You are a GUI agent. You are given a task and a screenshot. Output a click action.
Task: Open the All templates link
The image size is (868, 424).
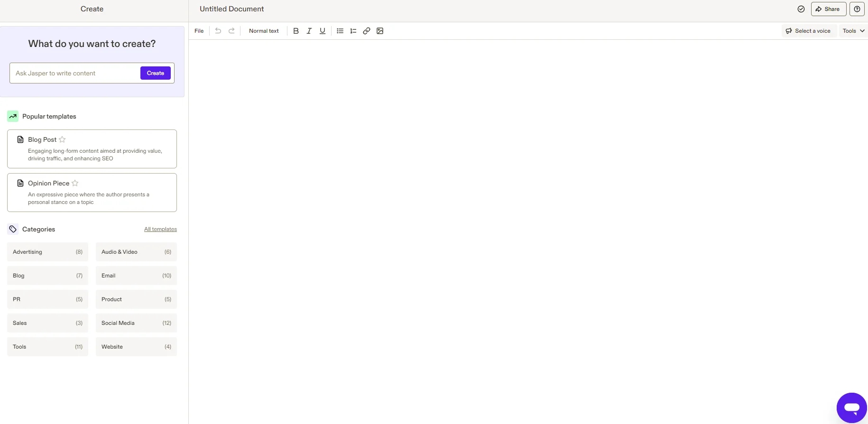click(160, 229)
